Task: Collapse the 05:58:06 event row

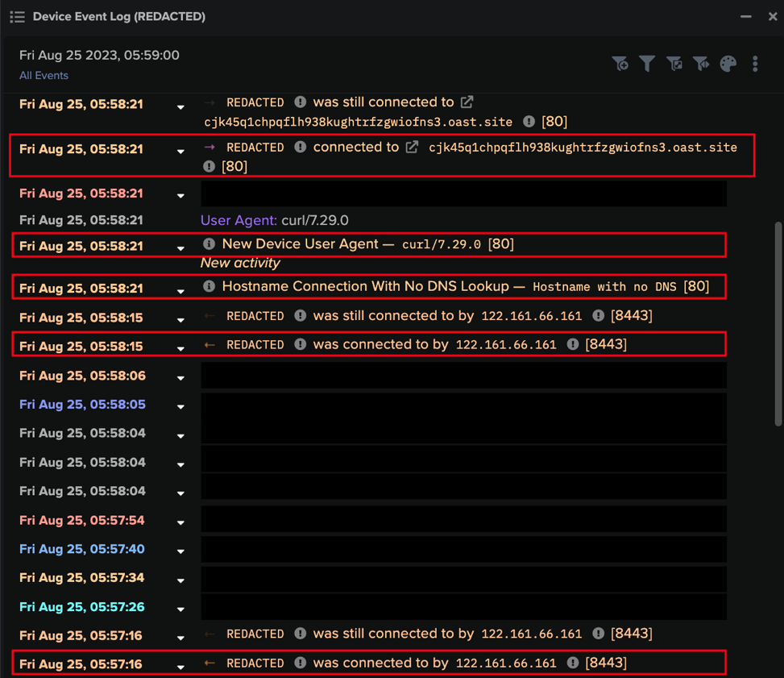Action: point(180,378)
